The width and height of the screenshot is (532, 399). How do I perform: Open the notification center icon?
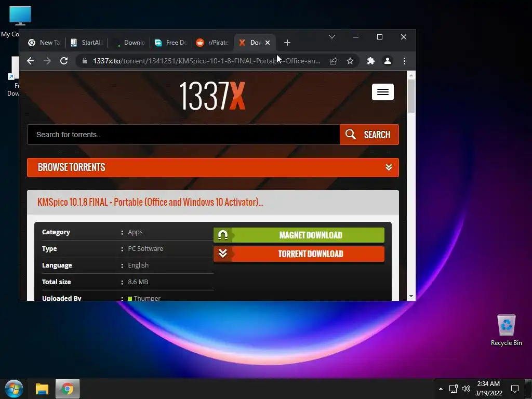point(515,389)
